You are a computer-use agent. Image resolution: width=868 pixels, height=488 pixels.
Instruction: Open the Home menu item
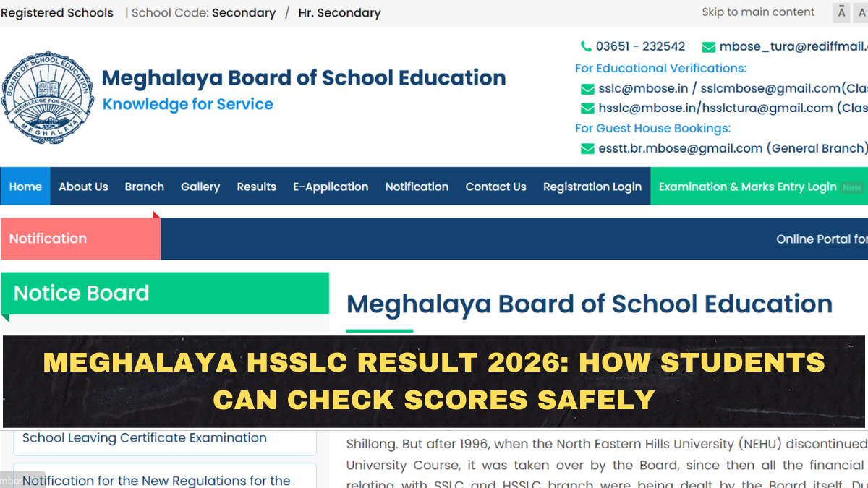tap(25, 187)
